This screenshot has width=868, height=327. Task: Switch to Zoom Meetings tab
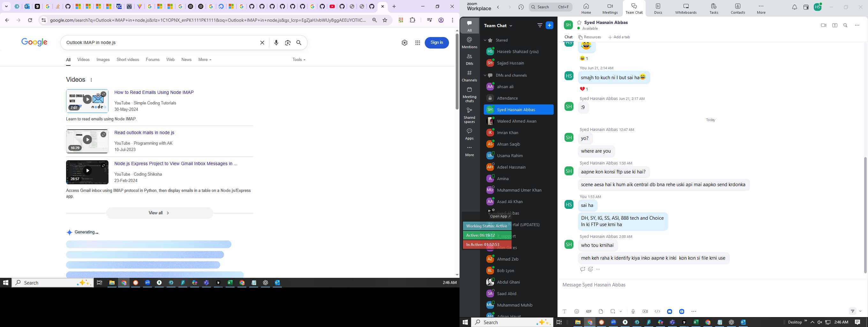pos(610,9)
